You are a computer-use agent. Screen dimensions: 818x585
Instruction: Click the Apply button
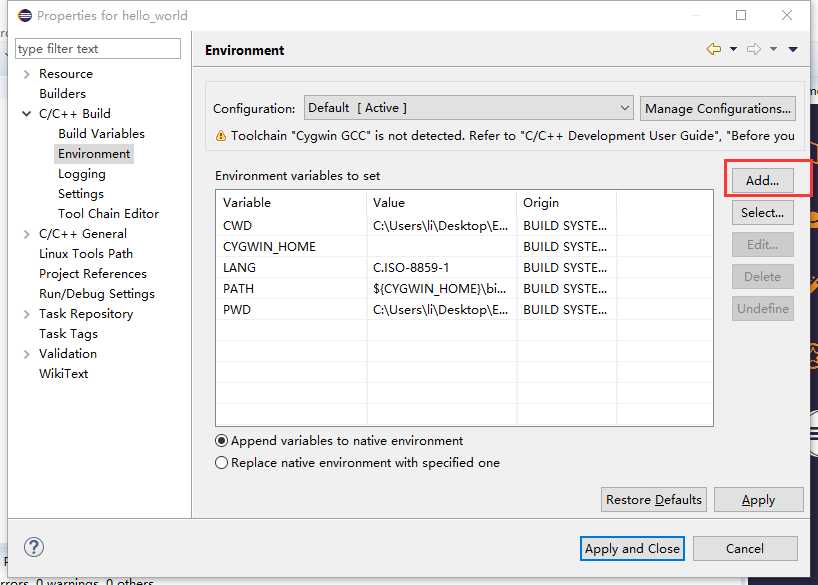(759, 499)
